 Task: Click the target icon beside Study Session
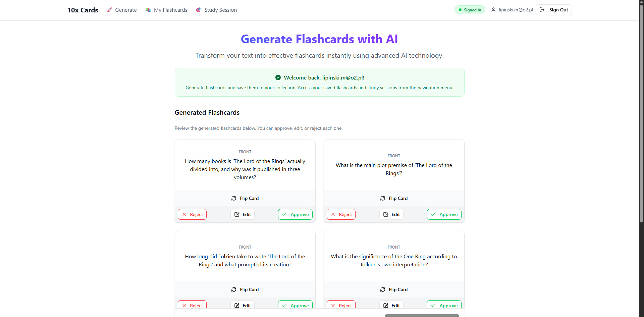coord(199,10)
